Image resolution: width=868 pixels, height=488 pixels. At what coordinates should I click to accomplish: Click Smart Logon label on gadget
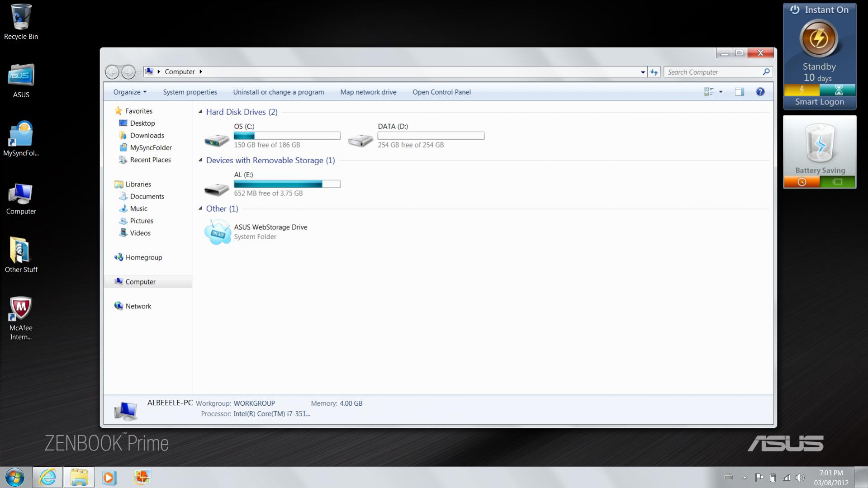819,102
